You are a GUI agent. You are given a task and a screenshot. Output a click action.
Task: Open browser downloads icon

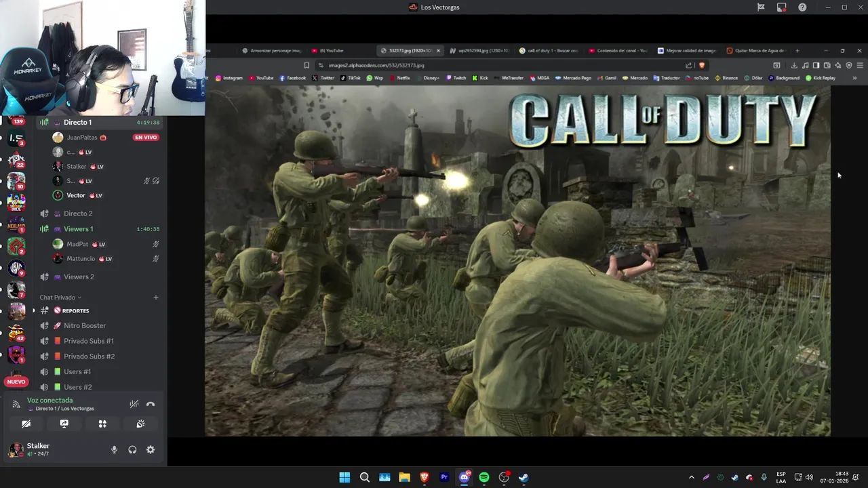click(794, 65)
